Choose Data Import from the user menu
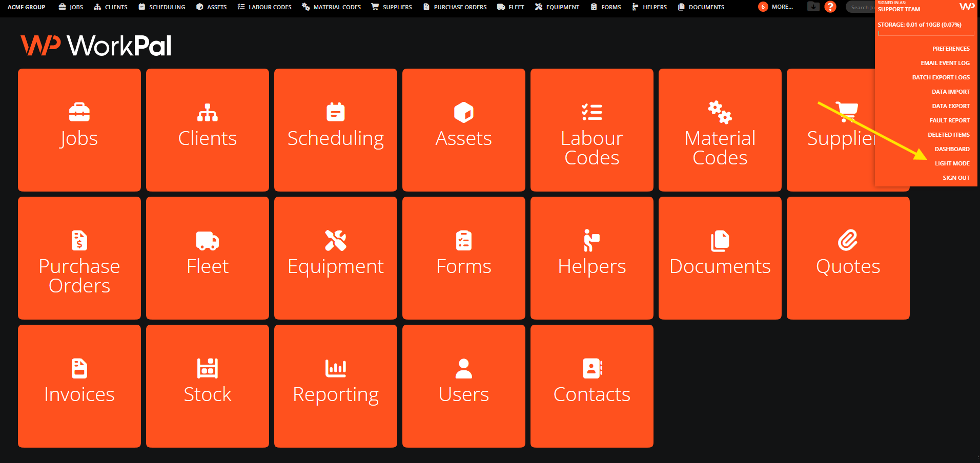Viewport: 980px width, 463px height. tap(950, 92)
